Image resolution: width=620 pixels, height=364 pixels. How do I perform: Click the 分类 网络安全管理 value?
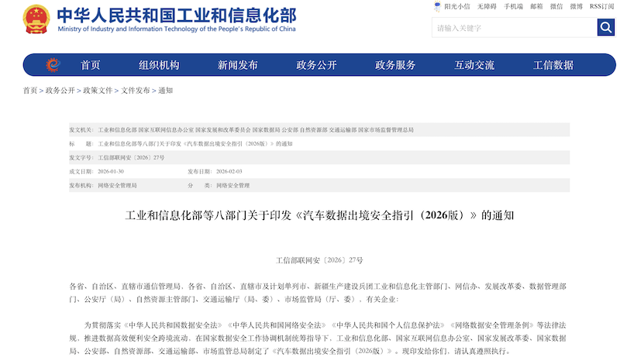(232, 185)
